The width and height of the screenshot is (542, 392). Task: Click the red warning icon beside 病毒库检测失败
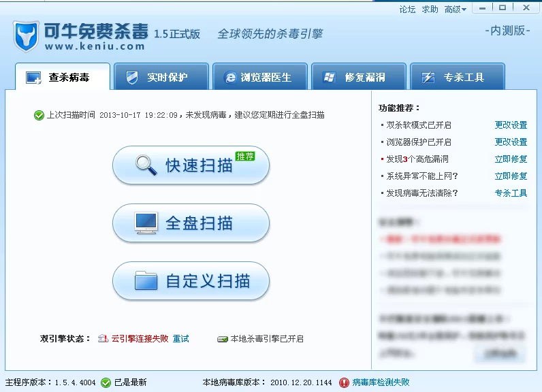tap(344, 382)
